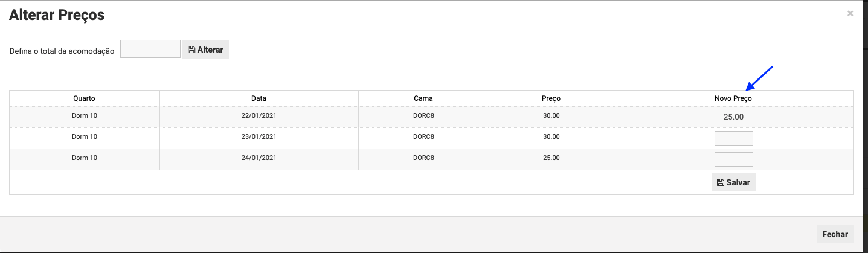Click the Fechar button
The width and height of the screenshot is (868, 253).
[835, 234]
